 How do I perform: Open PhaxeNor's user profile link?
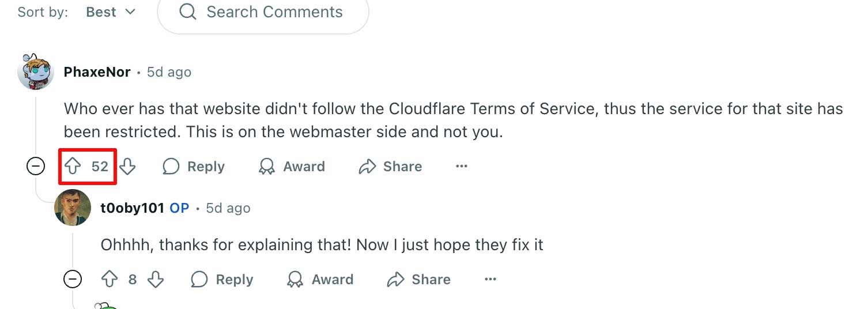[97, 72]
